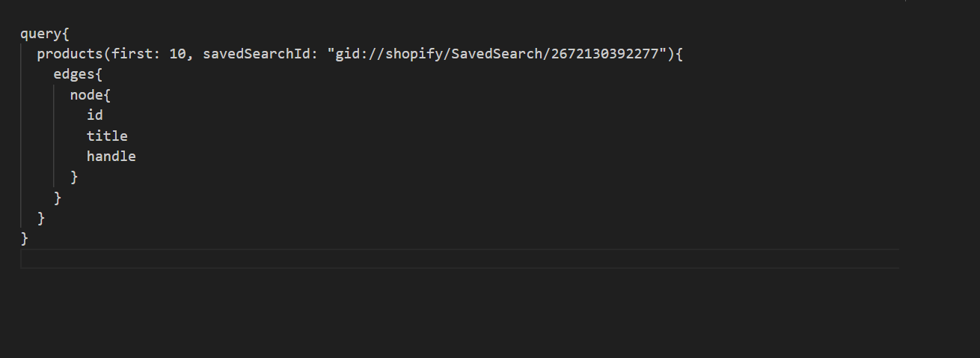
Task: Click the "edges" field name
Action: (x=73, y=74)
